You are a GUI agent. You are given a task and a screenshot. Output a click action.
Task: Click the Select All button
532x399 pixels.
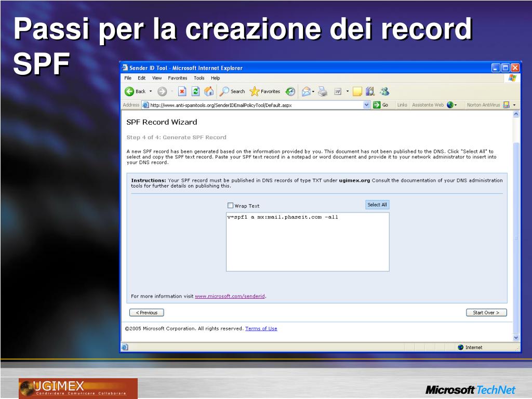377,205
